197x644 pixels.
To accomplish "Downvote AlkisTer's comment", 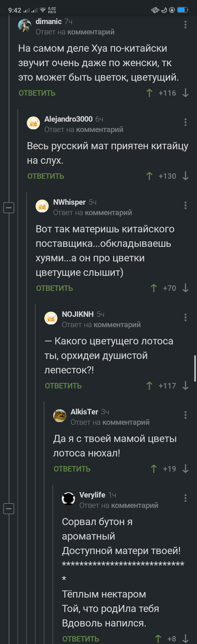I will coord(185,469).
